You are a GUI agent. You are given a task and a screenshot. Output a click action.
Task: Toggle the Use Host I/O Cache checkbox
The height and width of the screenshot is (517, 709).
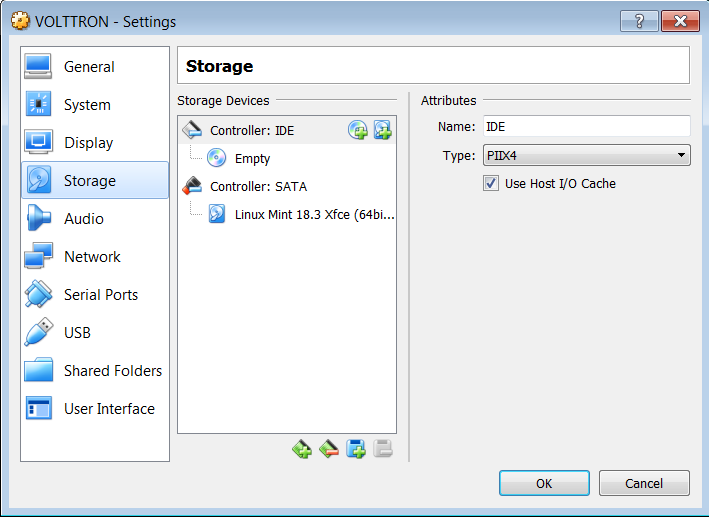click(x=491, y=184)
